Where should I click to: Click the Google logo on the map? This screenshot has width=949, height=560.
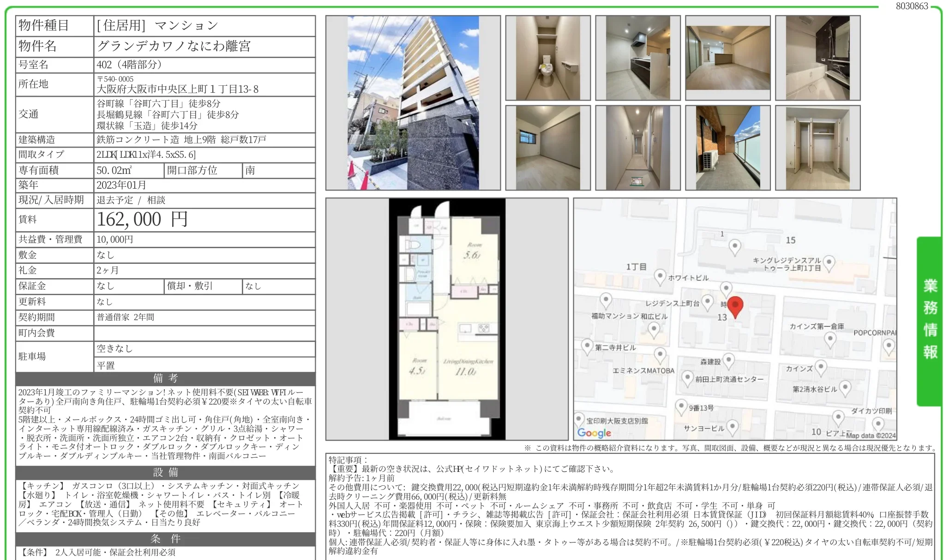coord(594,433)
